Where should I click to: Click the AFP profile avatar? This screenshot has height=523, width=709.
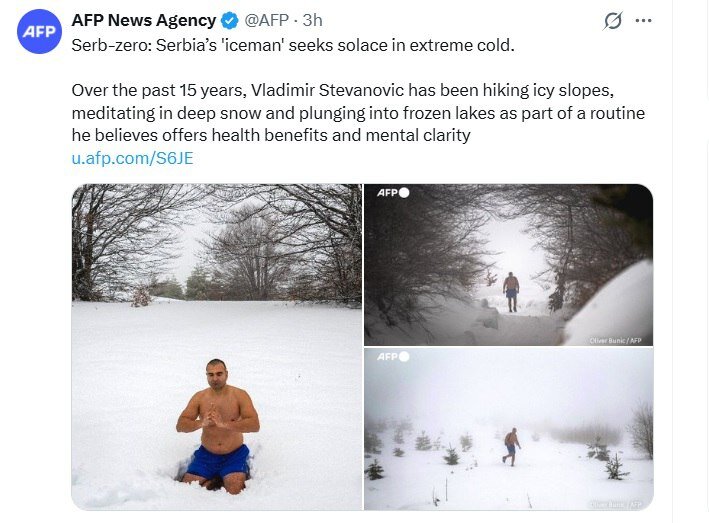point(39,31)
